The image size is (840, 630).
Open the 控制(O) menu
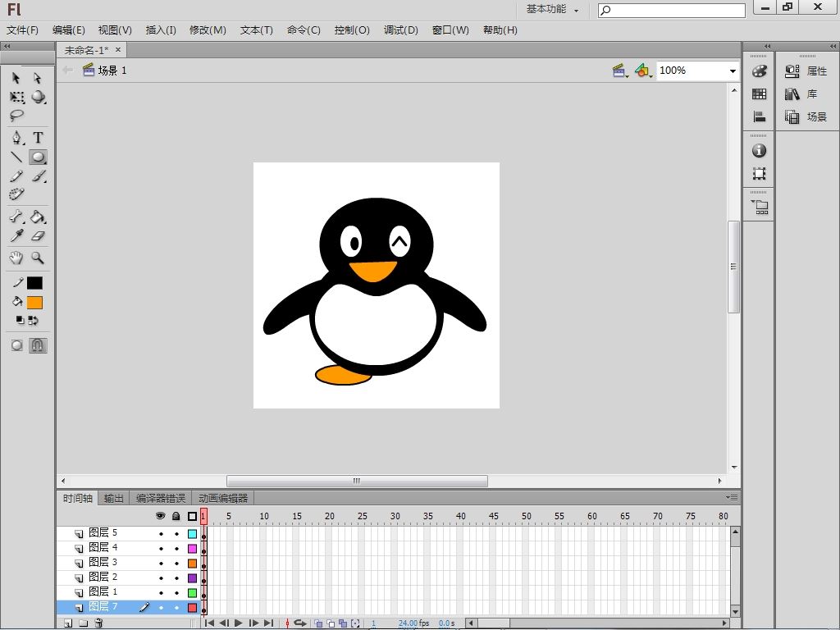[x=352, y=30]
